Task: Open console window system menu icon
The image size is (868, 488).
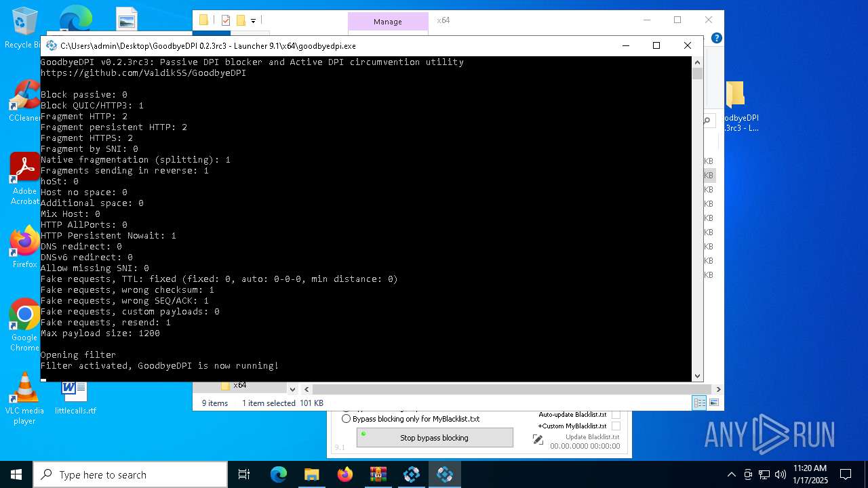Action: (51, 46)
